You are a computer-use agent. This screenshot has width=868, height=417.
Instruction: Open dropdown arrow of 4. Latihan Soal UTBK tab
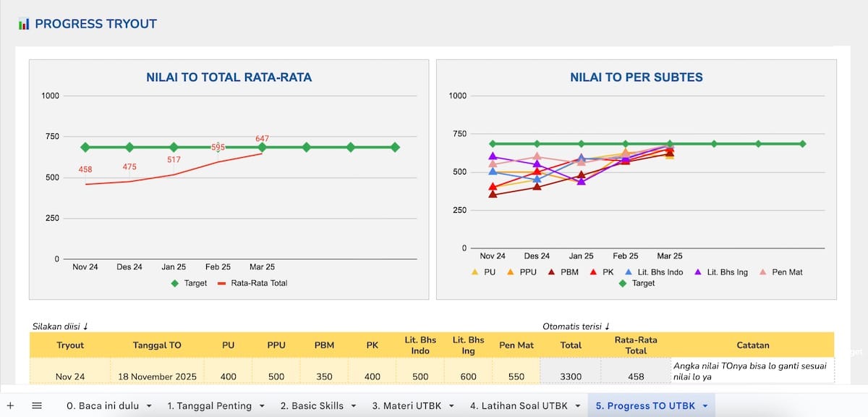pos(576,406)
